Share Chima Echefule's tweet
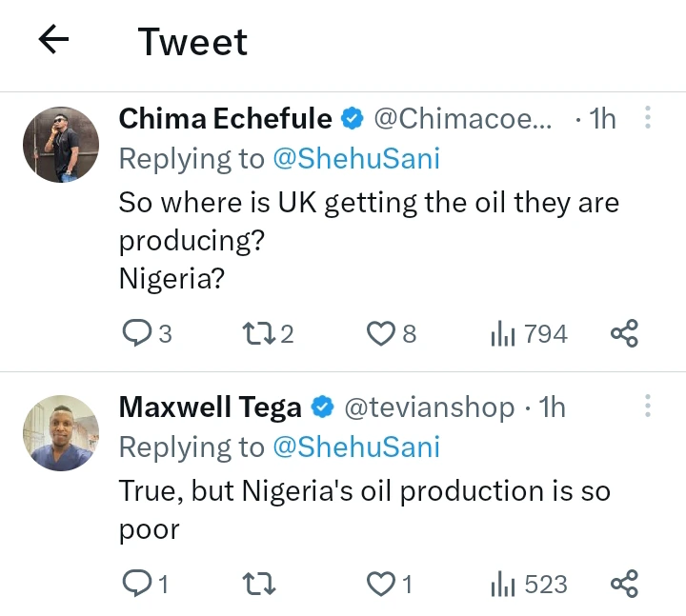 tap(624, 333)
